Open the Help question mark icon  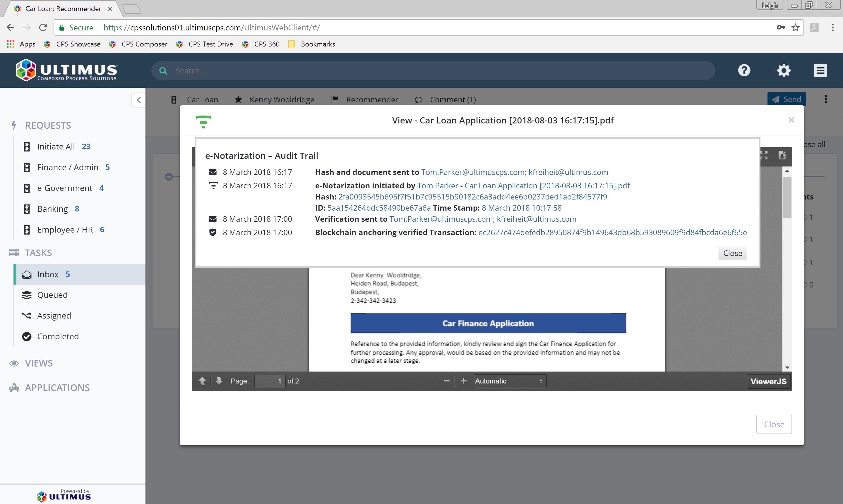coord(744,70)
